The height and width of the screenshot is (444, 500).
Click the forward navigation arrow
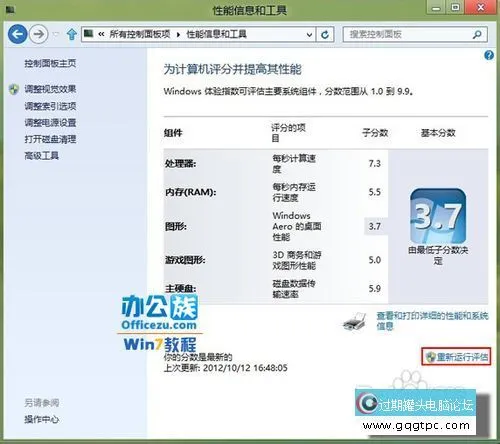click(38, 34)
